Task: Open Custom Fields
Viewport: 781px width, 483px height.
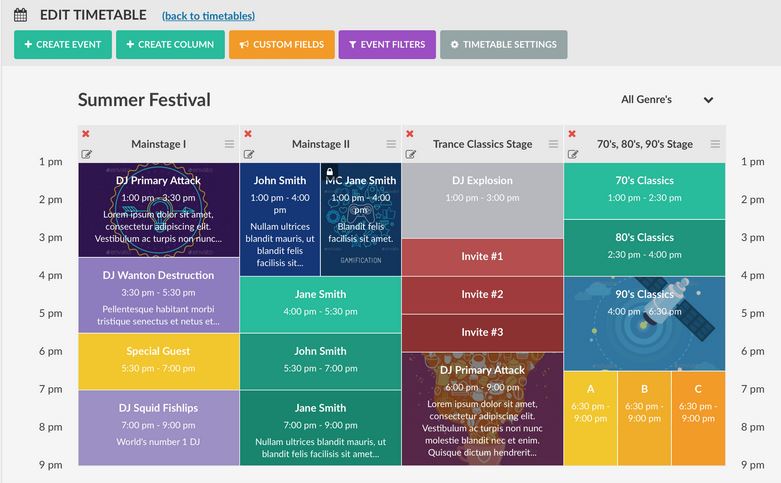Action: pos(282,44)
